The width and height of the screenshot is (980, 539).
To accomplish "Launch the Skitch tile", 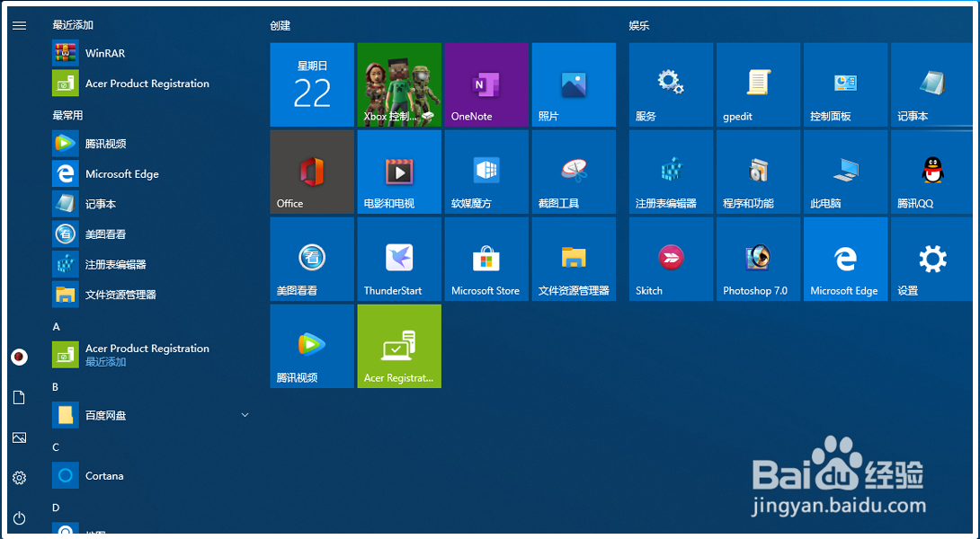I will coord(672,260).
